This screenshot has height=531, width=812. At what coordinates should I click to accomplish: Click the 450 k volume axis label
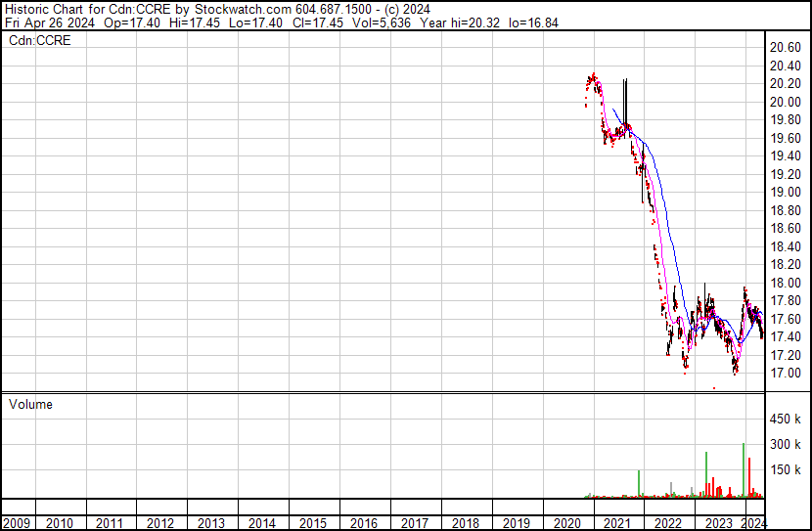pos(787,420)
